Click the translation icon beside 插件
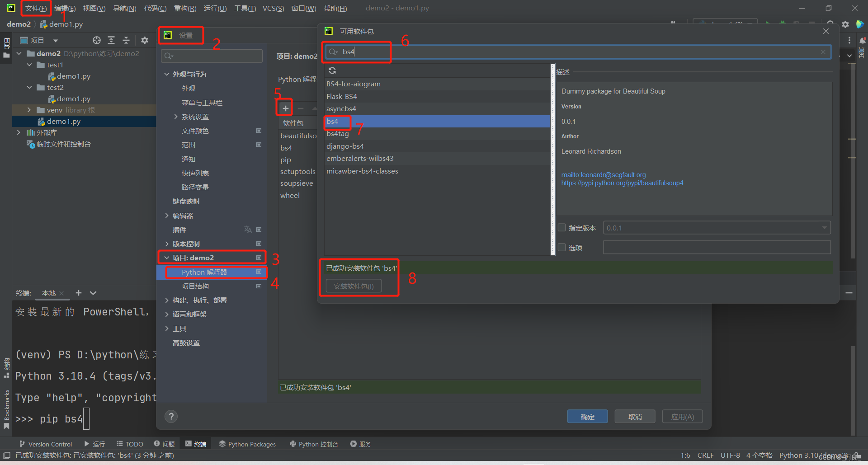868x465 pixels. click(x=248, y=230)
